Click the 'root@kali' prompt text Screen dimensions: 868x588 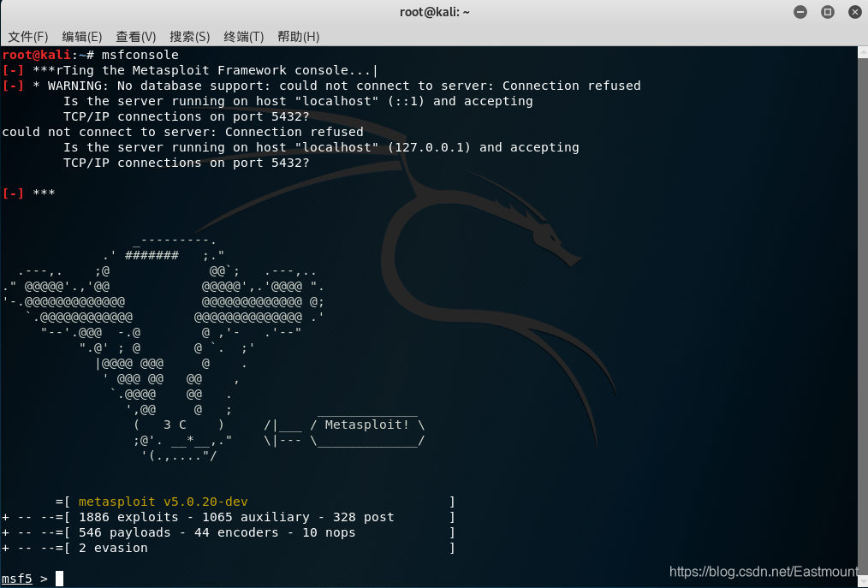coord(37,55)
